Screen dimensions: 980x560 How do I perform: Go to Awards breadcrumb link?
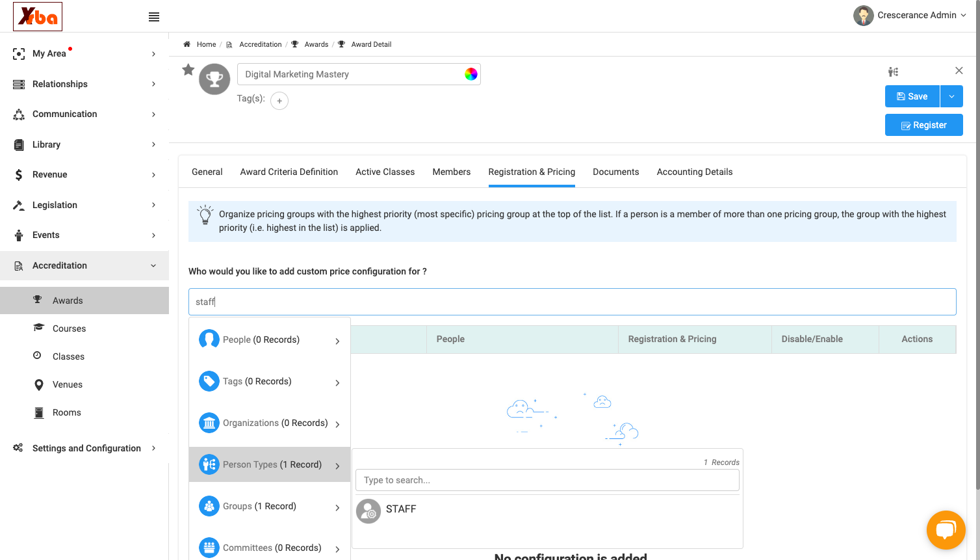coord(316,44)
